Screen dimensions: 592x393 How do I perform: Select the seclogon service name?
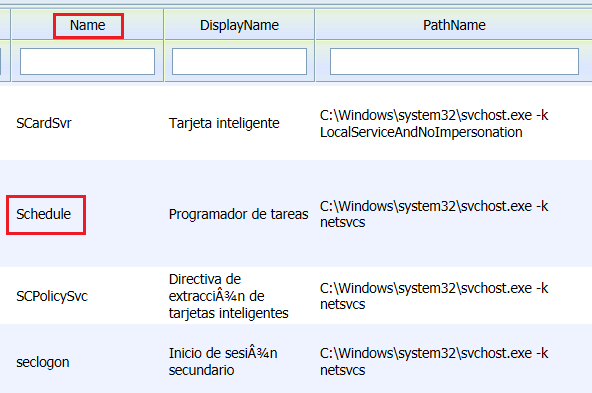tap(43, 362)
